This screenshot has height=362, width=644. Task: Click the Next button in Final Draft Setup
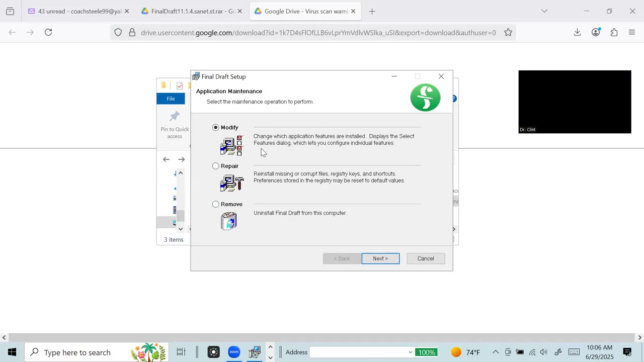pyautogui.click(x=380, y=258)
